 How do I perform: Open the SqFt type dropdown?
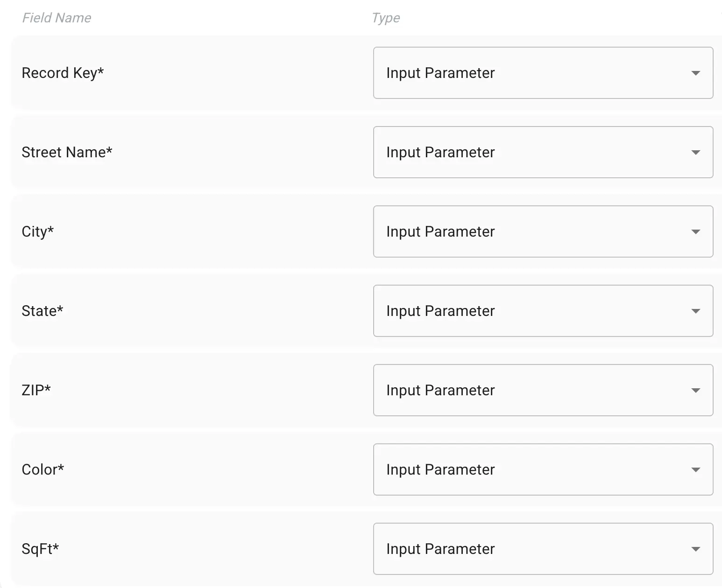(x=543, y=549)
